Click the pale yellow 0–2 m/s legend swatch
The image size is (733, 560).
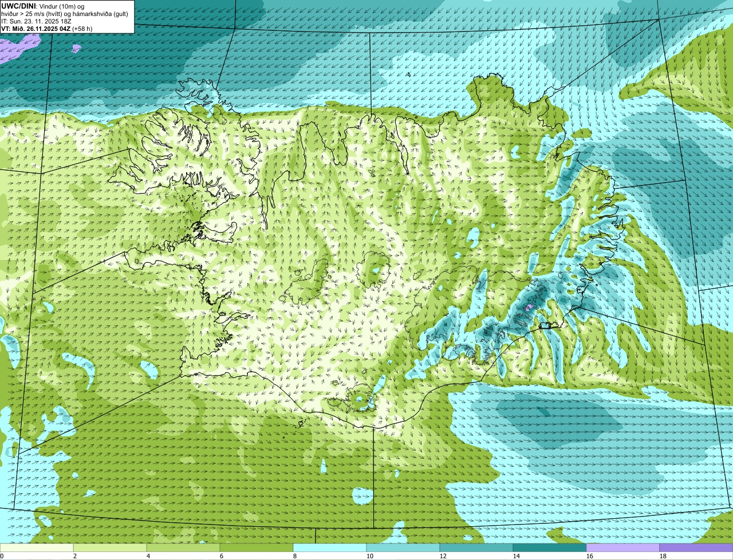[x=37, y=548]
